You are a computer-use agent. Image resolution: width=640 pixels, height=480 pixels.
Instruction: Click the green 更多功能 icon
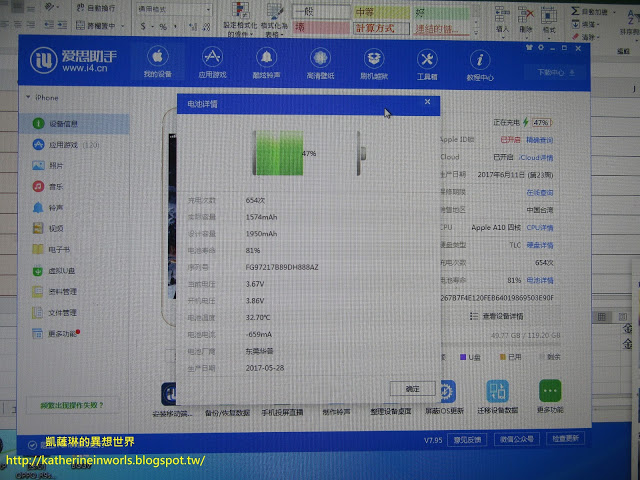click(550, 391)
